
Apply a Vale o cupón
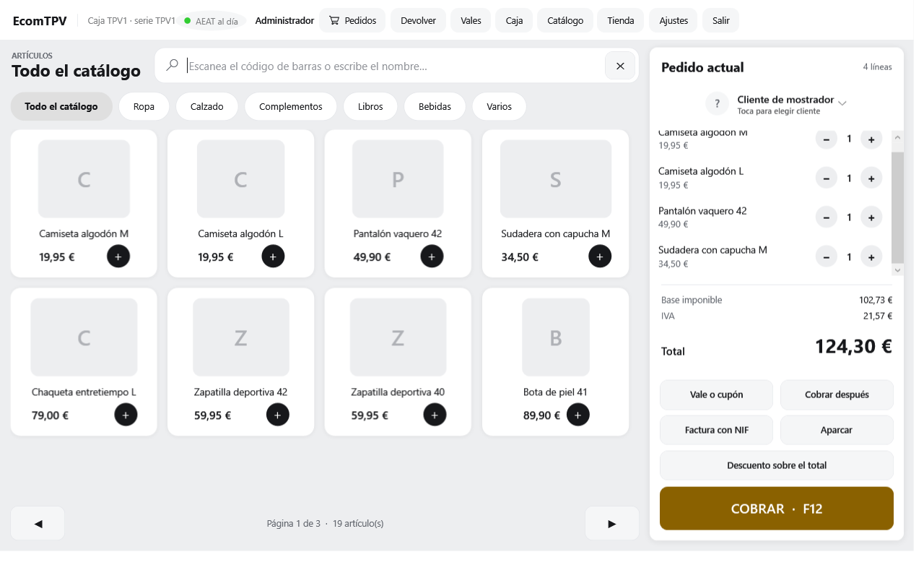click(716, 394)
